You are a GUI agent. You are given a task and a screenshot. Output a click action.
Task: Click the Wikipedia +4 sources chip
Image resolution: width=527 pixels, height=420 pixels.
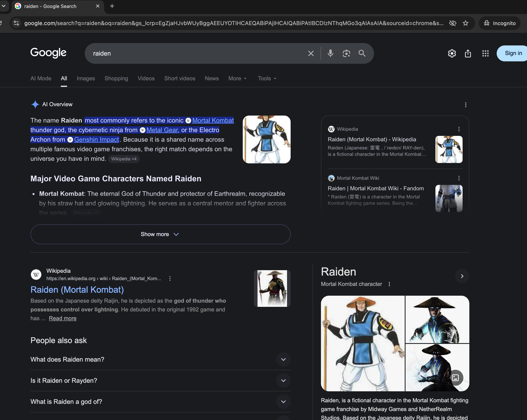(x=124, y=159)
